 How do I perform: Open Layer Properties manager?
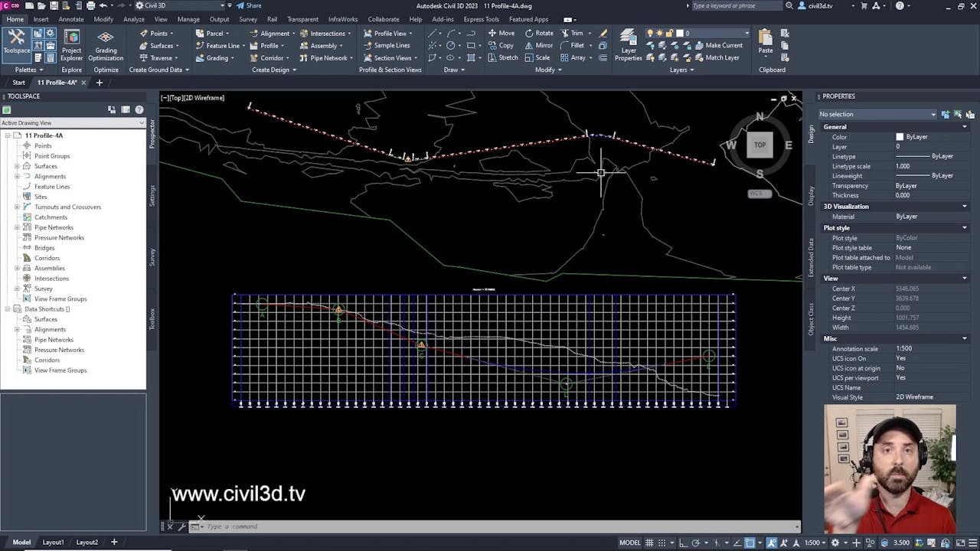628,45
